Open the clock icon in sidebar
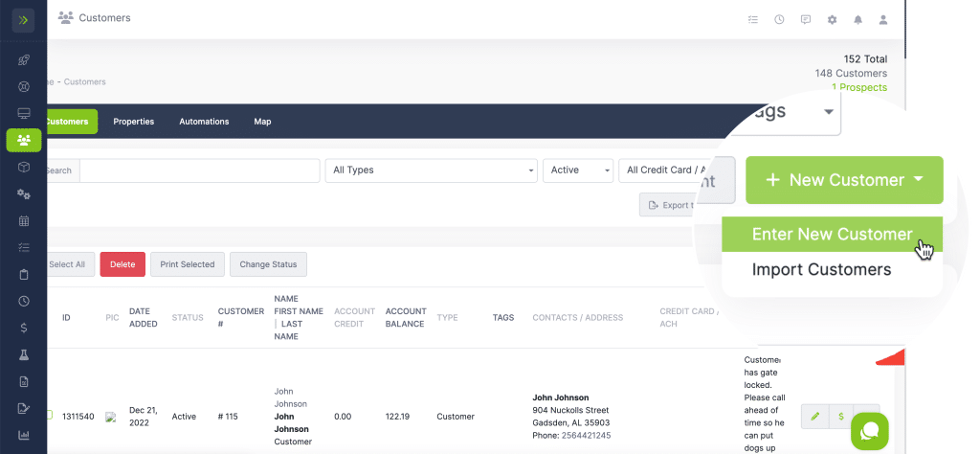This screenshot has width=980, height=454. pos(24,301)
